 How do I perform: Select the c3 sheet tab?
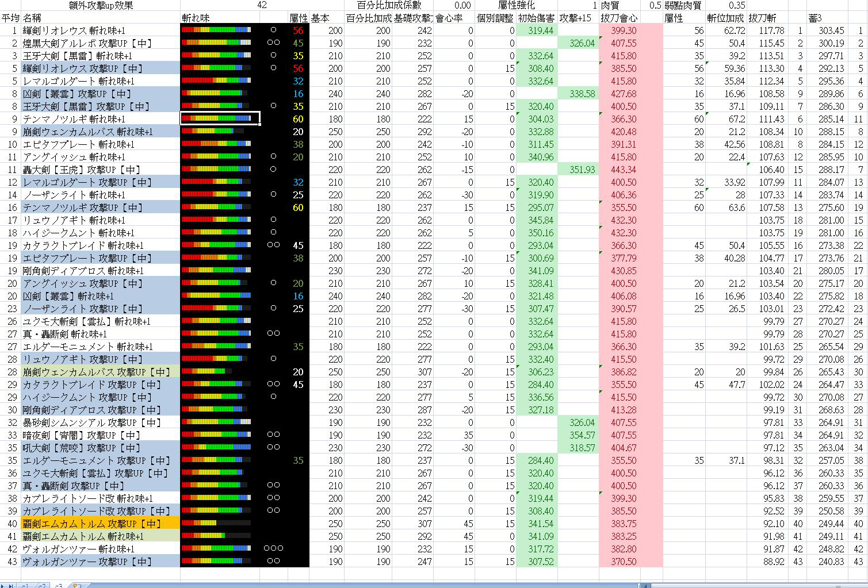tap(59, 585)
